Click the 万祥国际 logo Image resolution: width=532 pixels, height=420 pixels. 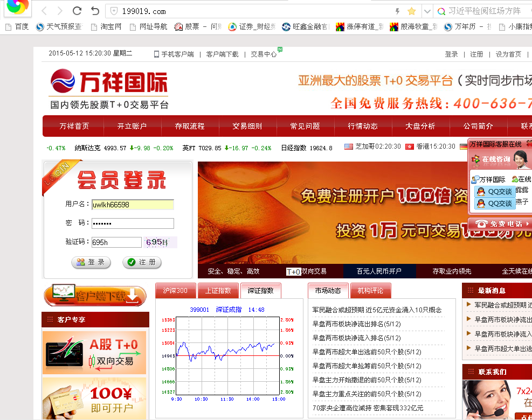click(x=109, y=89)
